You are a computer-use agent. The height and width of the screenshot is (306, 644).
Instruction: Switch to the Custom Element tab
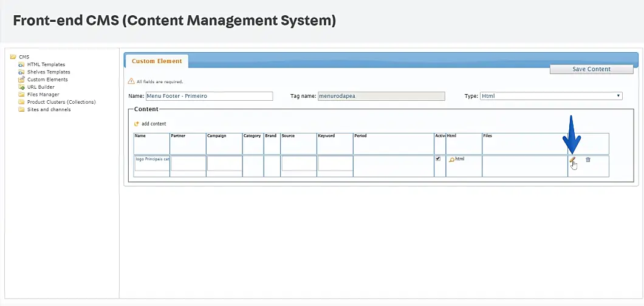coord(157,61)
